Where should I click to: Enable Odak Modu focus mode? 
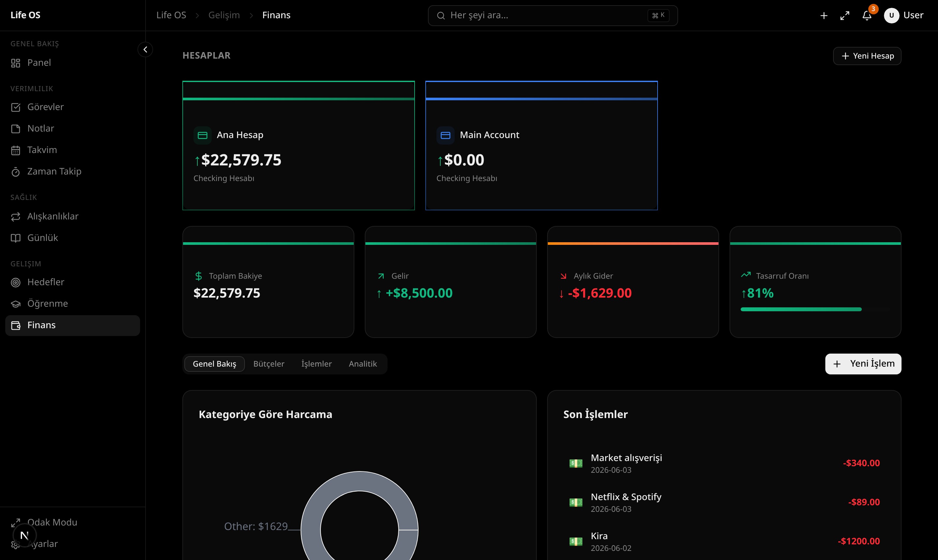73,523
